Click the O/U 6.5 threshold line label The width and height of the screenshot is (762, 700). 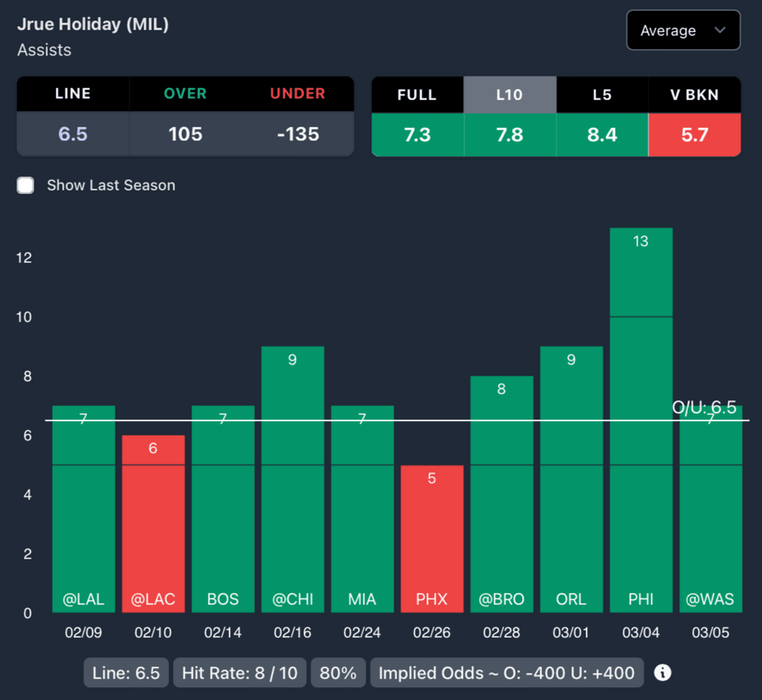coord(704,407)
